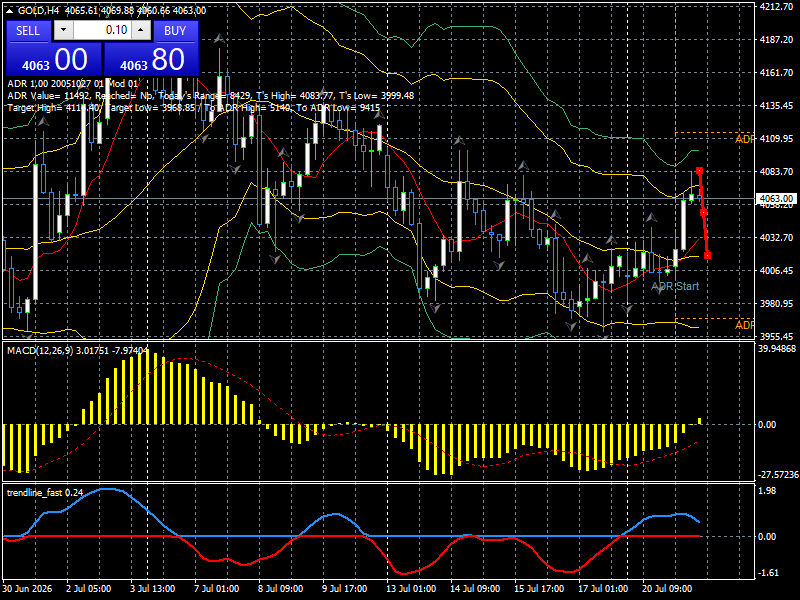Click the current price label 4063.00
The image size is (800, 600).
[x=776, y=198]
